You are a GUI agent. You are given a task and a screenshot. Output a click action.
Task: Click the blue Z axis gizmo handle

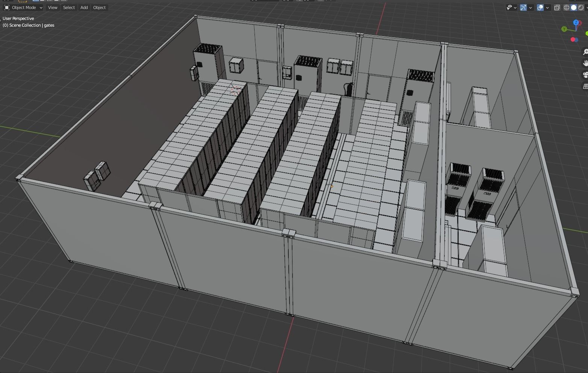click(x=576, y=23)
